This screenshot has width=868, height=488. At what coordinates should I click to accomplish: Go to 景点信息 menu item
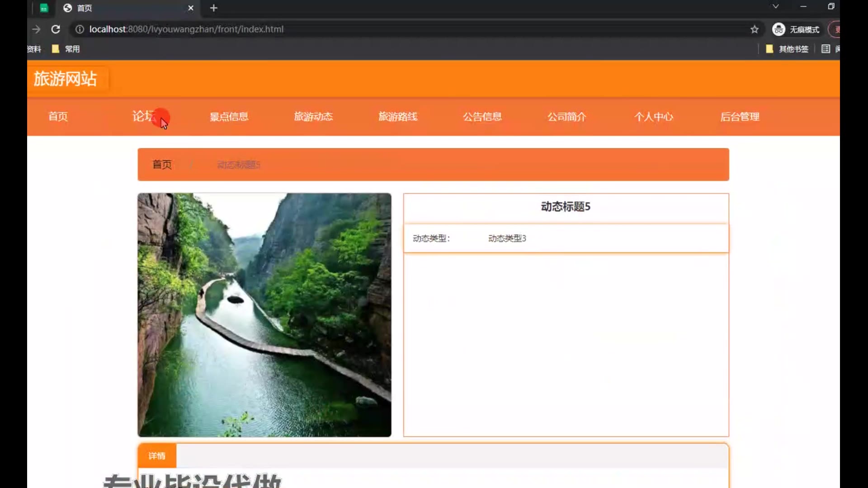pos(229,117)
